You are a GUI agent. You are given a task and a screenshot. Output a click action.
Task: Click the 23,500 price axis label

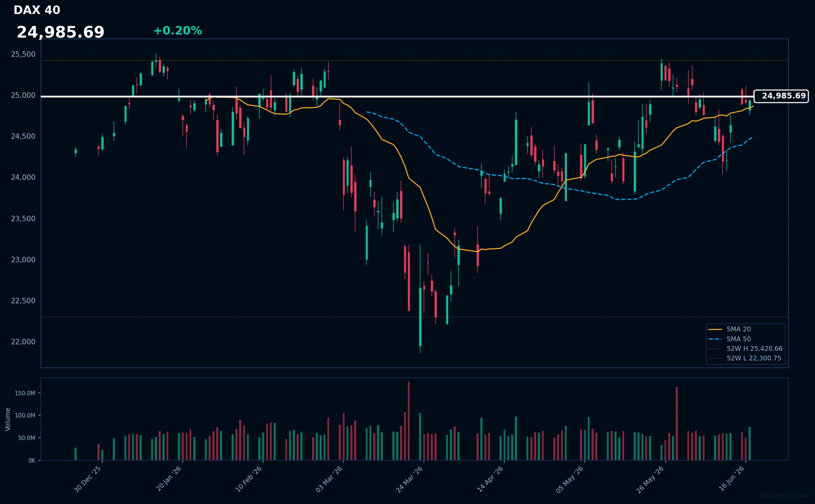pyautogui.click(x=23, y=219)
